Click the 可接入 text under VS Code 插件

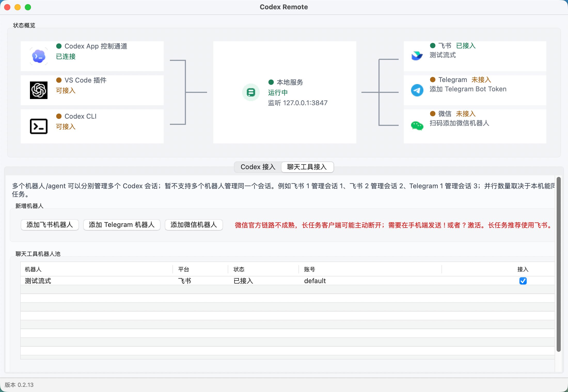pyautogui.click(x=66, y=91)
